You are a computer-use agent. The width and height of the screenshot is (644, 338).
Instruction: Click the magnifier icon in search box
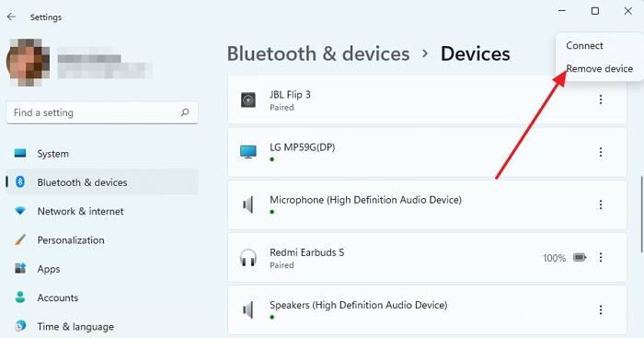[185, 112]
